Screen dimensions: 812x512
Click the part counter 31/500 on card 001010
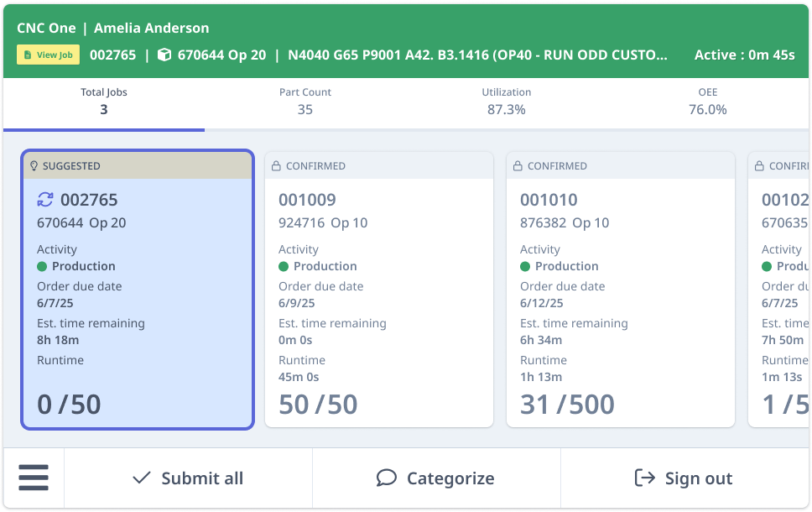(x=568, y=404)
